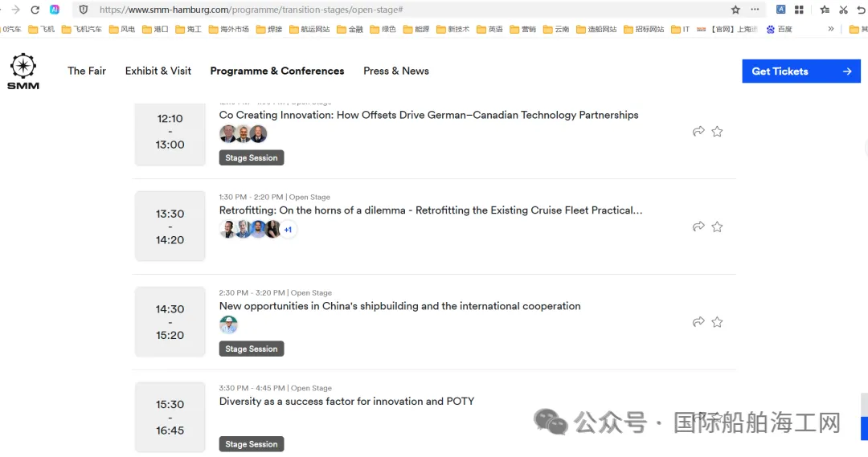Screen dimensions: 868x457
Task: Click the China's shipbuilding speaker avatar
Action: [x=228, y=324]
